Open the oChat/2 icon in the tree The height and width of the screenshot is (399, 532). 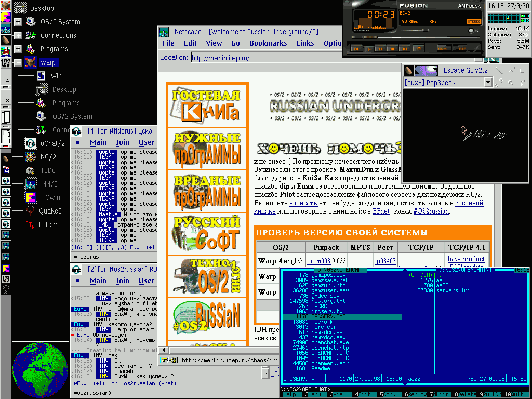(x=31, y=143)
